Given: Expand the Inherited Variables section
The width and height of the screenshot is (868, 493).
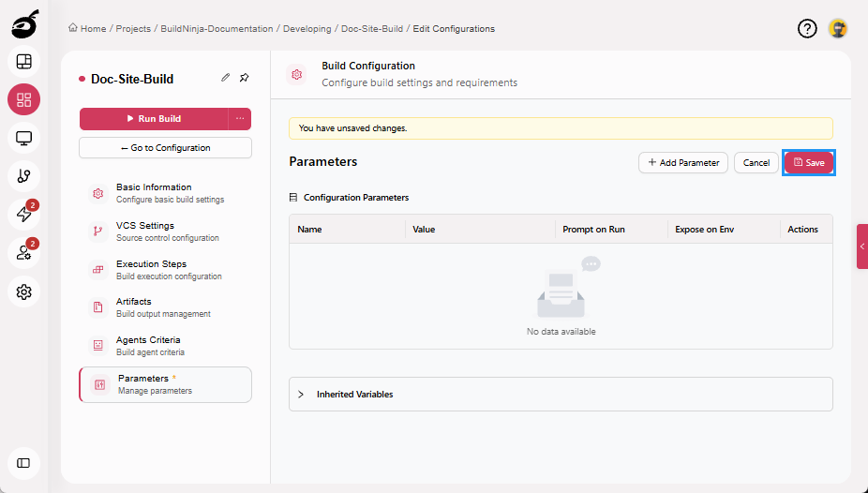Looking at the screenshot, I should (x=561, y=395).
